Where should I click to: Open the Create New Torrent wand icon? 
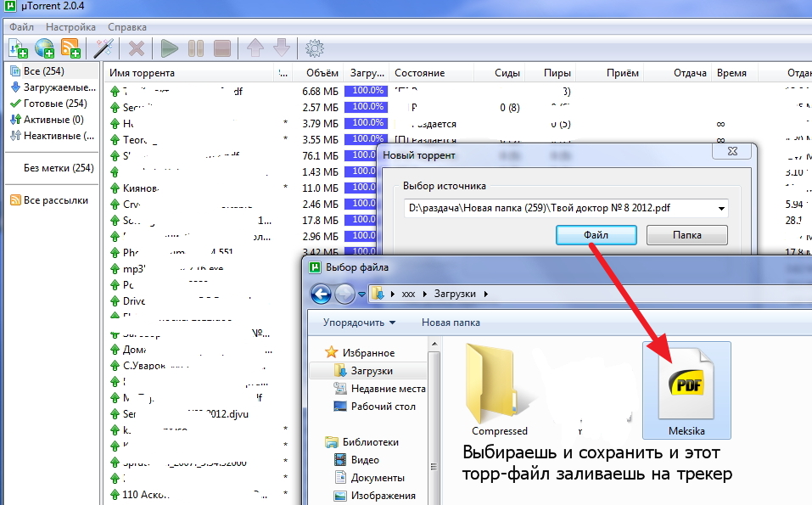104,48
